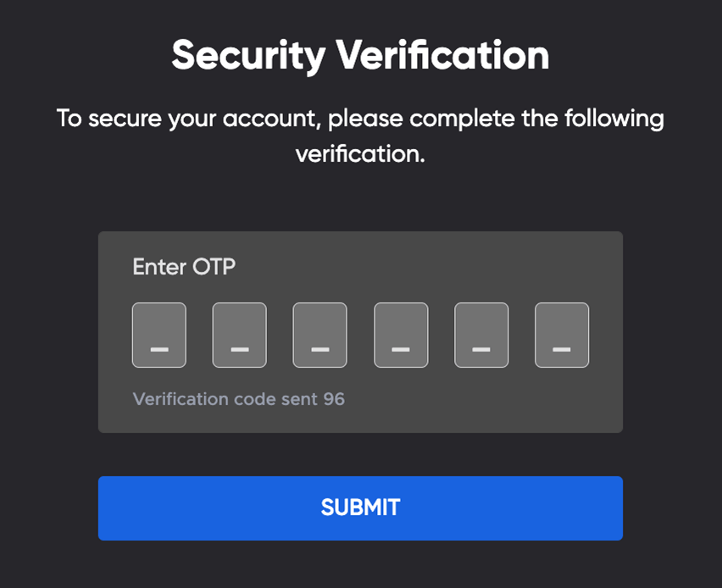Click the verification instruction text
Viewport: 722px width, 588px height.
360,136
